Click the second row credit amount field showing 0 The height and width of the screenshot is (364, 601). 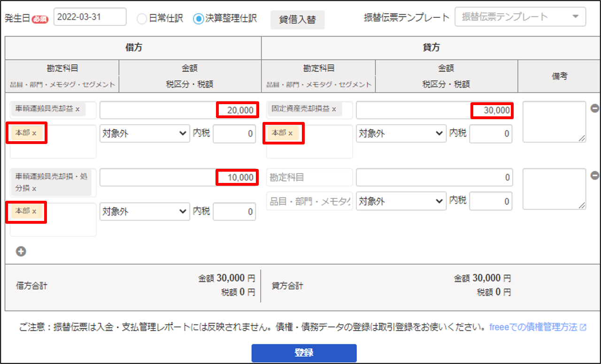coord(434,178)
